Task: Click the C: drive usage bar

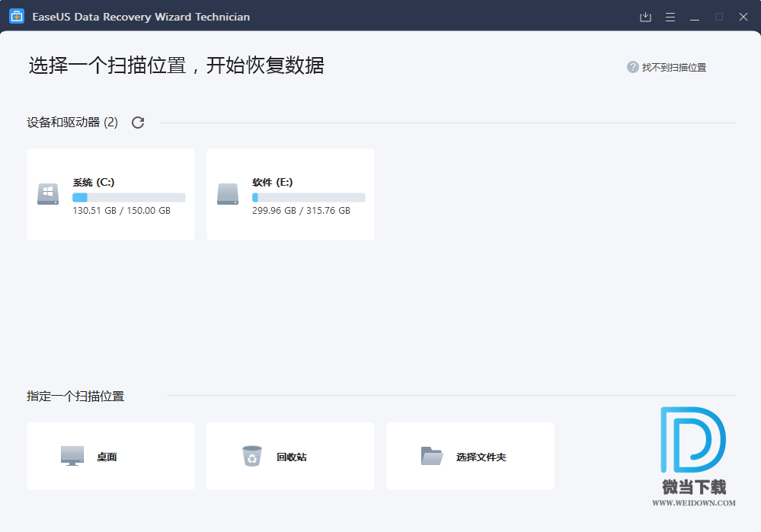Action: coord(129,197)
